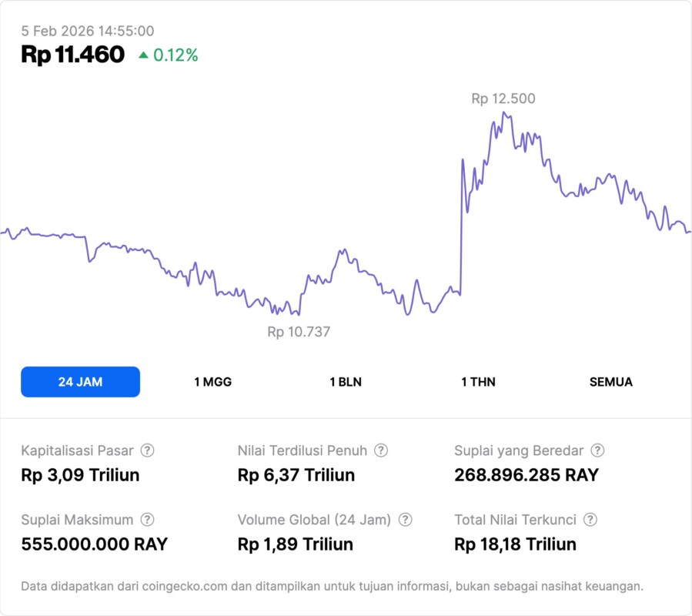The height and width of the screenshot is (616, 692).
Task: Show SEMUA price history
Action: tap(611, 382)
